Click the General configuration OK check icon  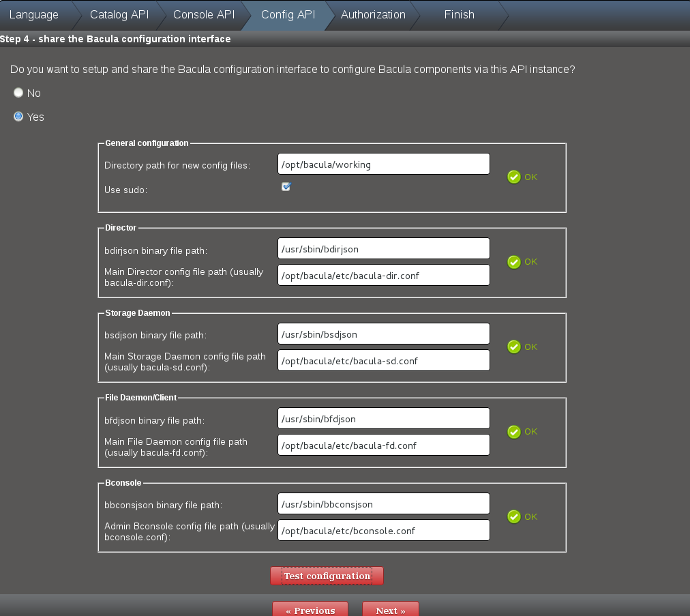(513, 177)
